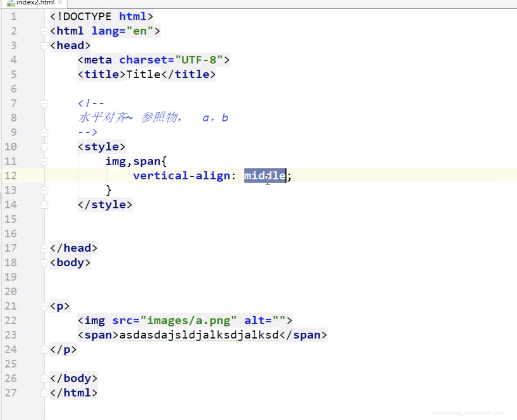Place the cursor in 'vertical-align' property
The image size is (517, 420).
pyautogui.click(x=181, y=176)
